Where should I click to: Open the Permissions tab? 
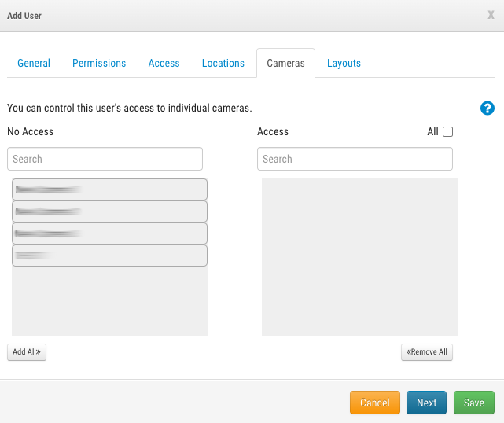coord(99,63)
